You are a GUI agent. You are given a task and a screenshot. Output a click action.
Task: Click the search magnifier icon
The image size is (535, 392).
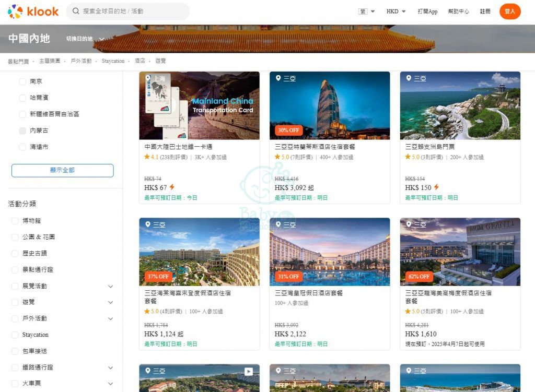[76, 11]
